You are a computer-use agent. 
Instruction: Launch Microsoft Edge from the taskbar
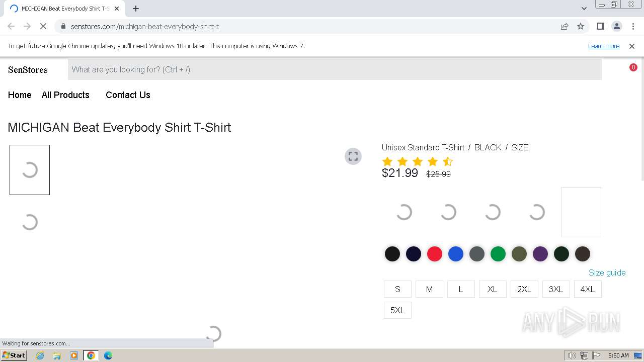coord(108,355)
